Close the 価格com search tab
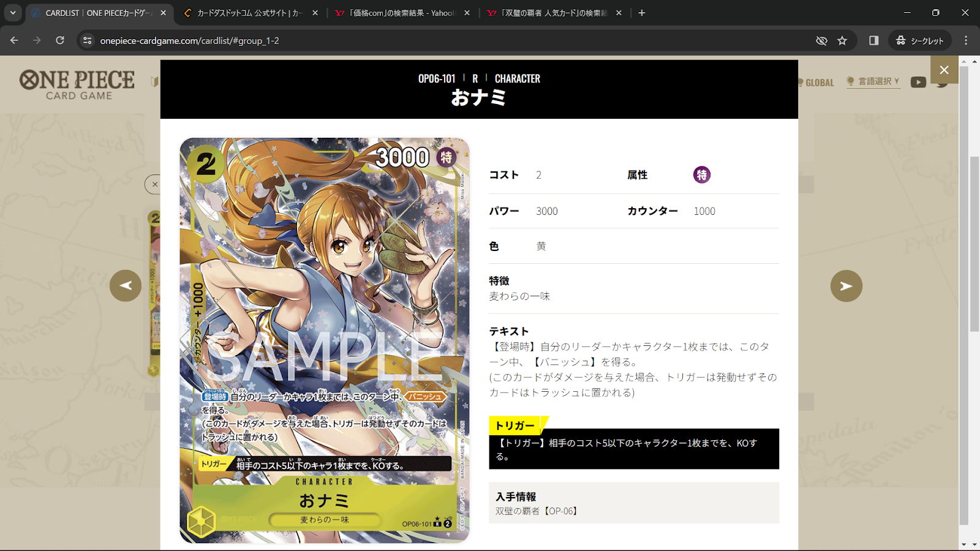This screenshot has width=980, height=551. tap(467, 13)
